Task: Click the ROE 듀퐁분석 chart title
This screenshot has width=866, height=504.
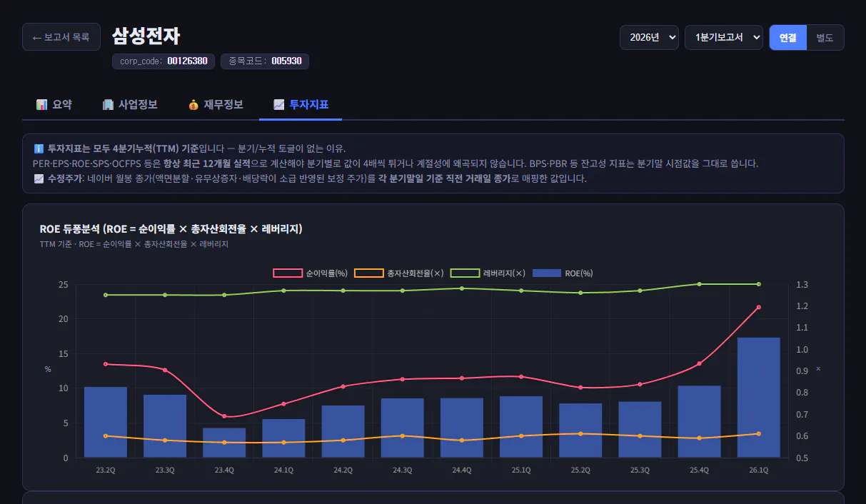Action: click(171, 228)
